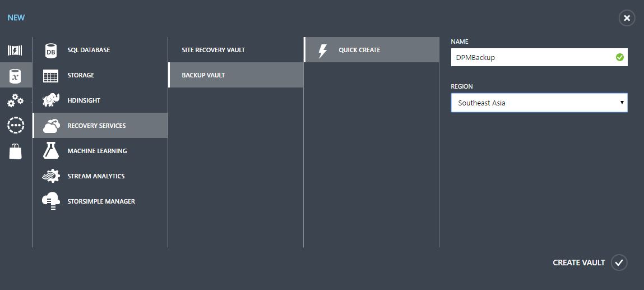Click the Create Vault checkmark button
The image size is (644, 290).
(x=619, y=263)
